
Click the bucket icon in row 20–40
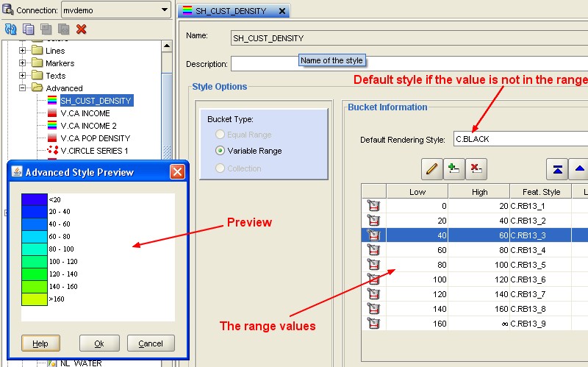point(373,221)
